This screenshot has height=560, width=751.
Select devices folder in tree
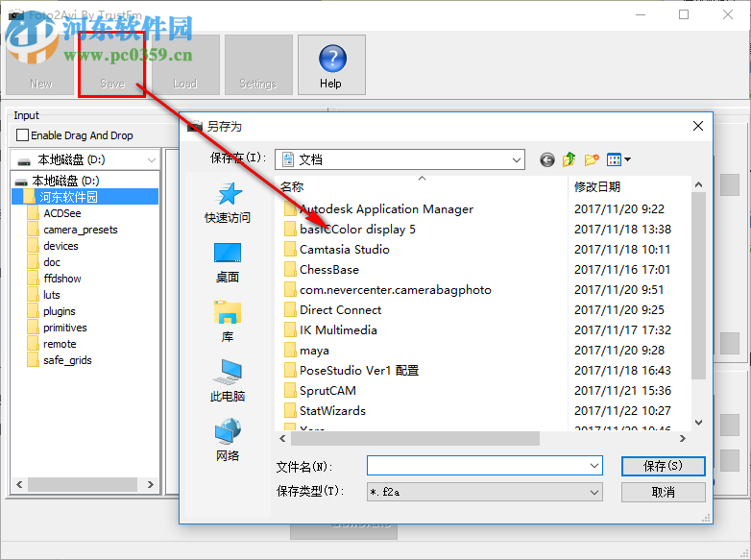(x=61, y=246)
